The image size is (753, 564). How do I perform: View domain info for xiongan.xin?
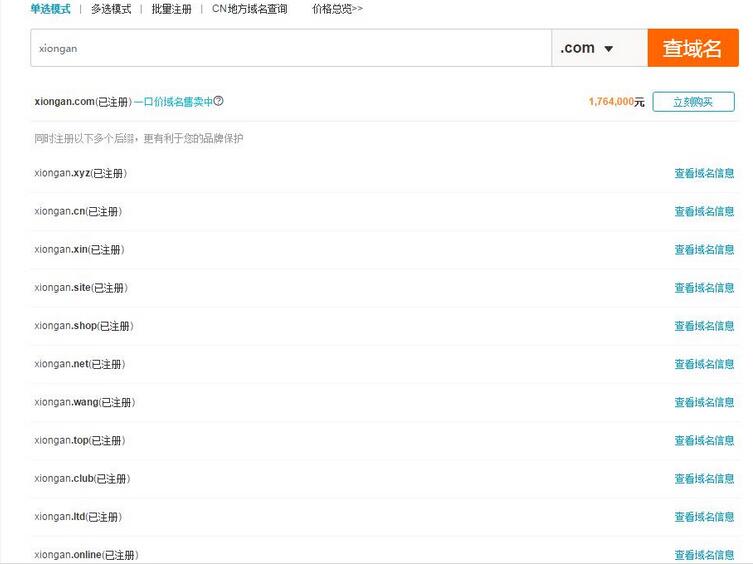[x=704, y=250]
